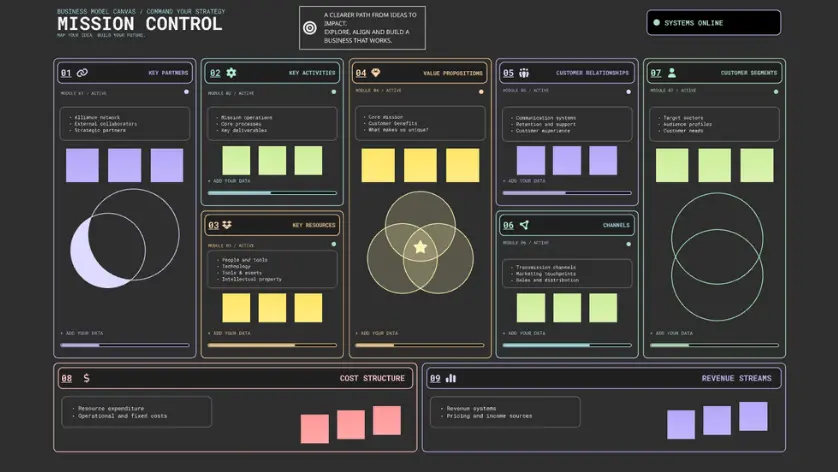This screenshot has height=472, width=838.
Task: Select the 09 Revenue Streams header
Action: [603, 378]
